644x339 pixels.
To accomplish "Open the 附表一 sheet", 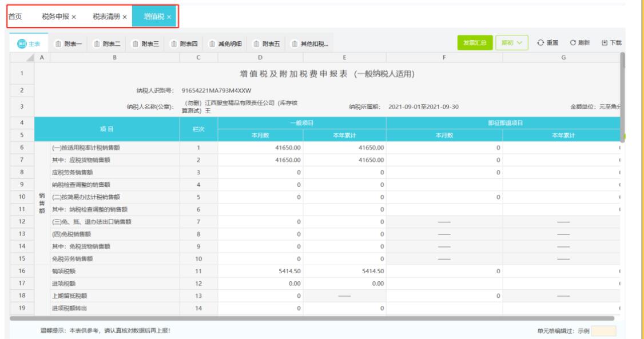I will (67, 43).
